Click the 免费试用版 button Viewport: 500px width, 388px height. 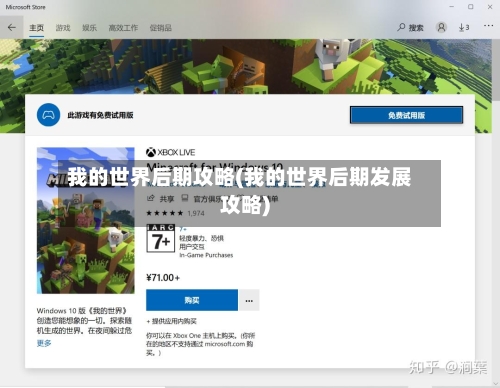pos(406,115)
